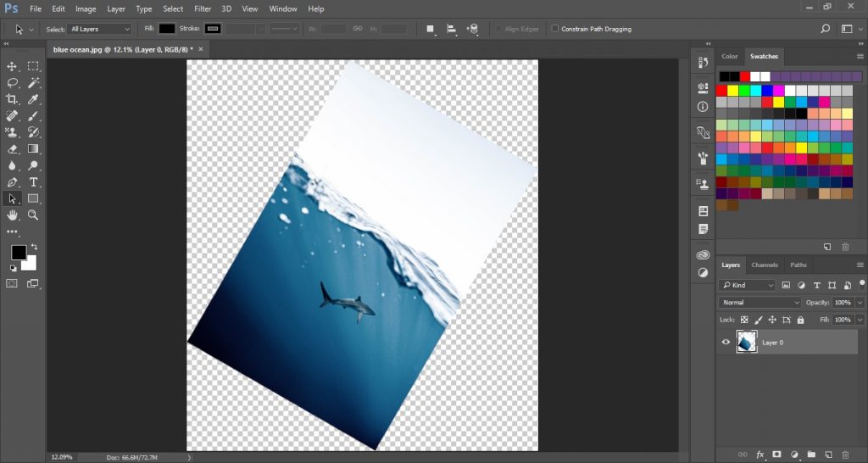This screenshot has height=463, width=868.
Task: Open Swatches panel flyout menu
Action: pos(860,57)
